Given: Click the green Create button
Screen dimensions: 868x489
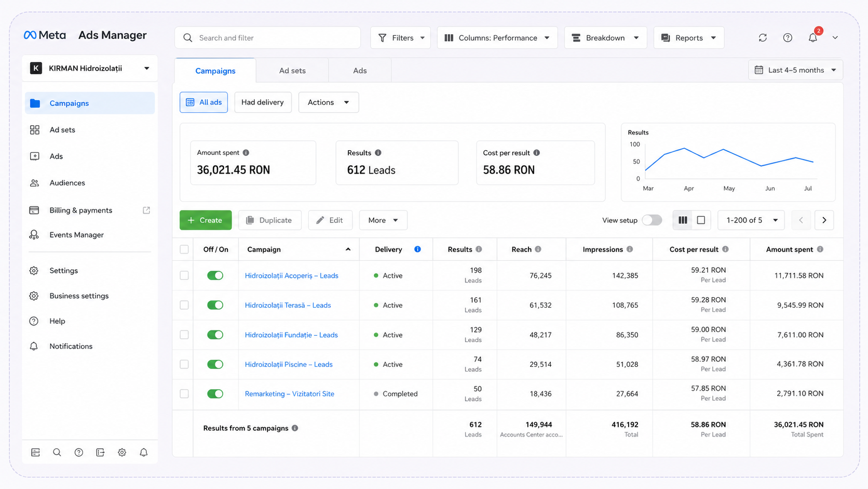Looking at the screenshot, I should click(x=206, y=220).
